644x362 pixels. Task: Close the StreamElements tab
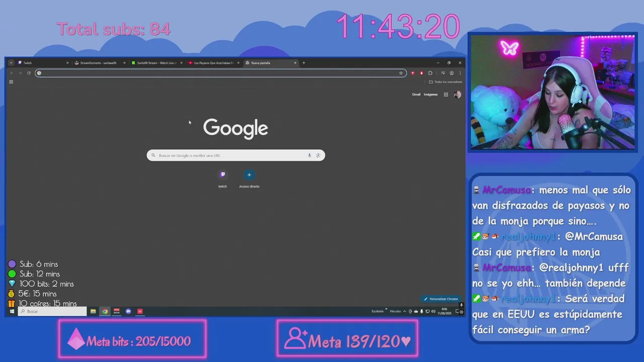coord(124,63)
